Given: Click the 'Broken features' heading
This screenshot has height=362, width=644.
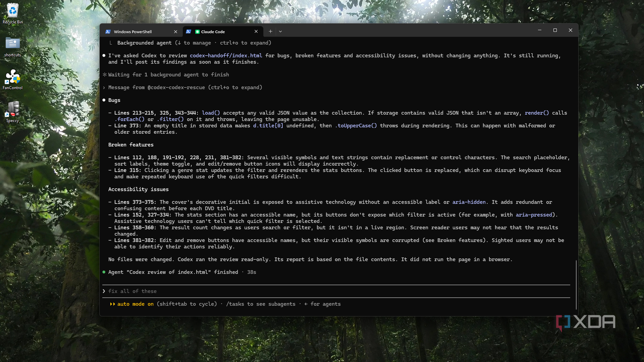Looking at the screenshot, I should point(131,145).
